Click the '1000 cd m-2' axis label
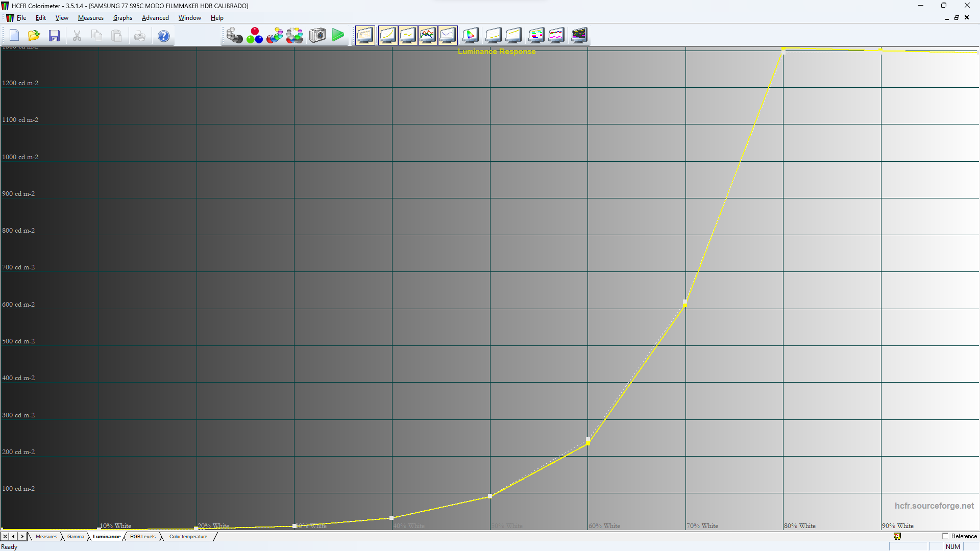Screen dimensions: 980x551 (20, 157)
